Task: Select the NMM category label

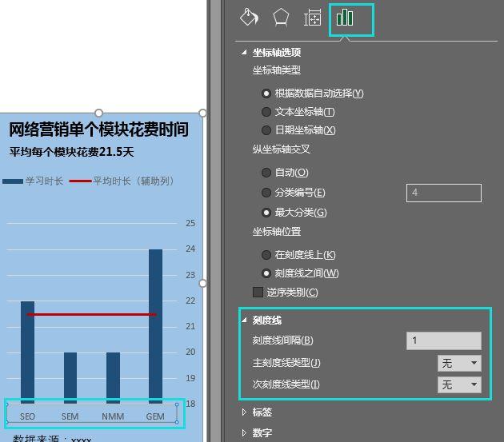Action: tap(113, 416)
